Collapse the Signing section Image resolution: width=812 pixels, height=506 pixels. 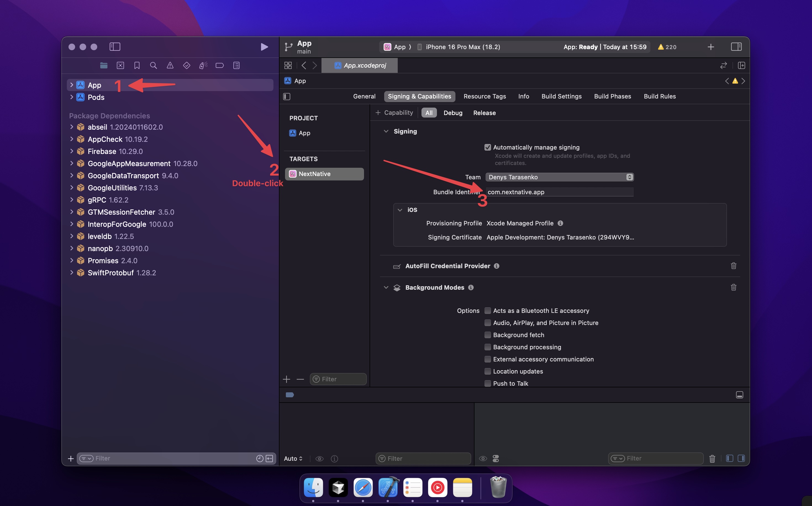point(386,131)
